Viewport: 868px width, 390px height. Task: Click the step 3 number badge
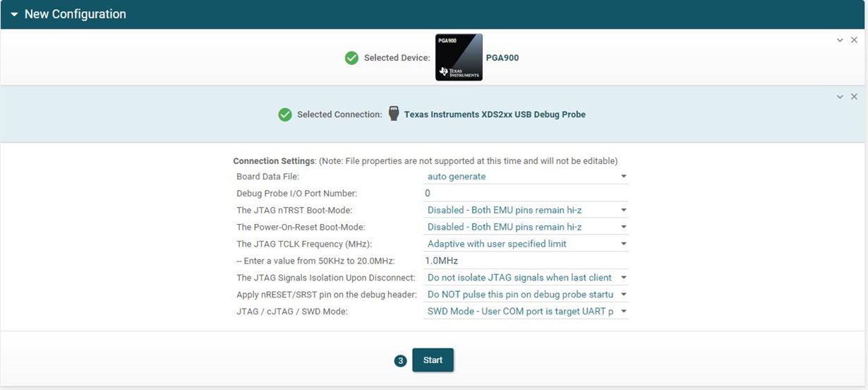pos(401,361)
